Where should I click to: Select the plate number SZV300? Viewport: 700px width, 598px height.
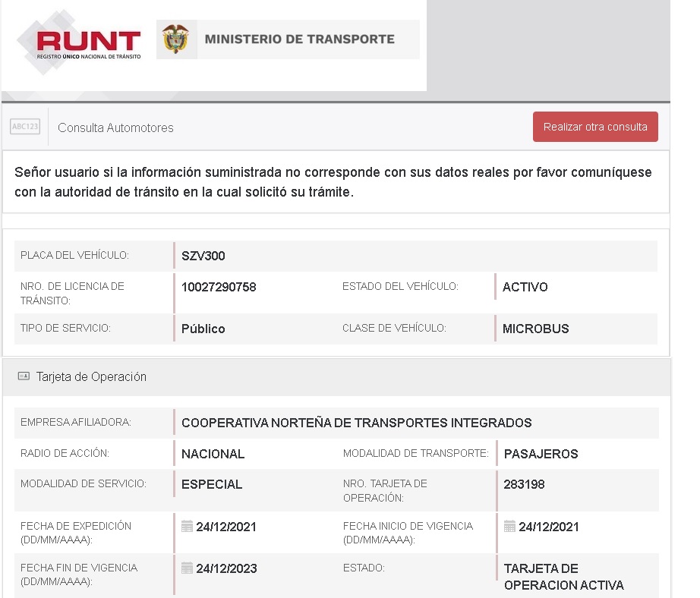coord(203,256)
